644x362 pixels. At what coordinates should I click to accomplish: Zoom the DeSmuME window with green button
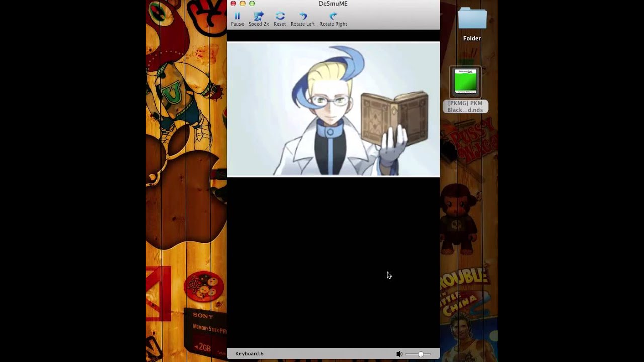click(252, 4)
